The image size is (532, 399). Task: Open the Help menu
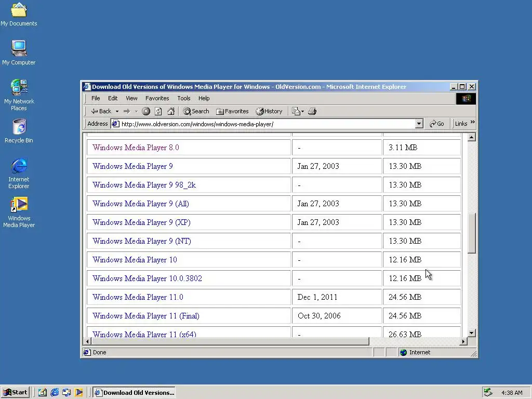tap(204, 98)
